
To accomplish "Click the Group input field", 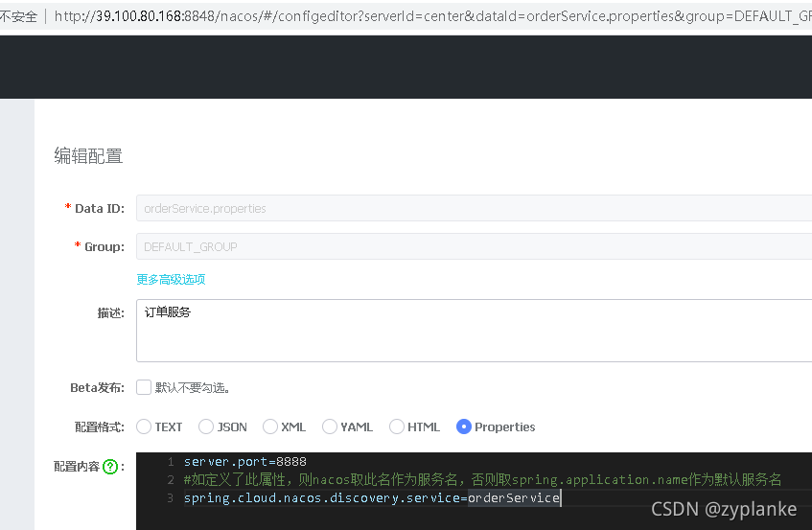I will click(474, 246).
